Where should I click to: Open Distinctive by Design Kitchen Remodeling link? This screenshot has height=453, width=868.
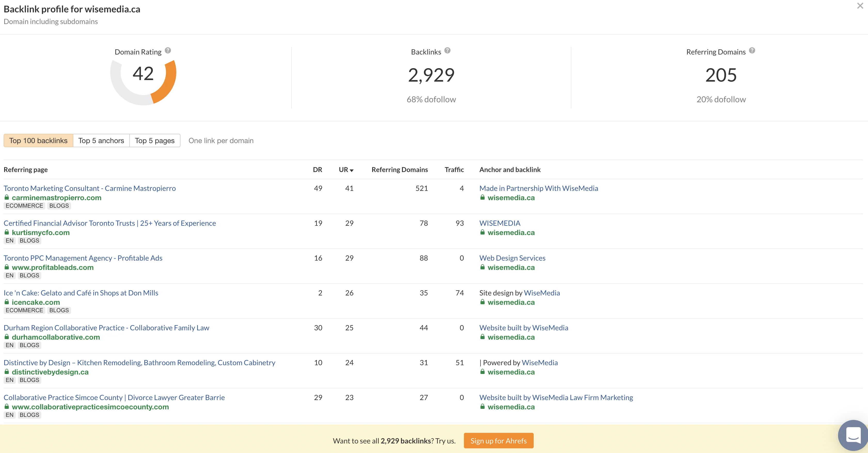[139, 363]
